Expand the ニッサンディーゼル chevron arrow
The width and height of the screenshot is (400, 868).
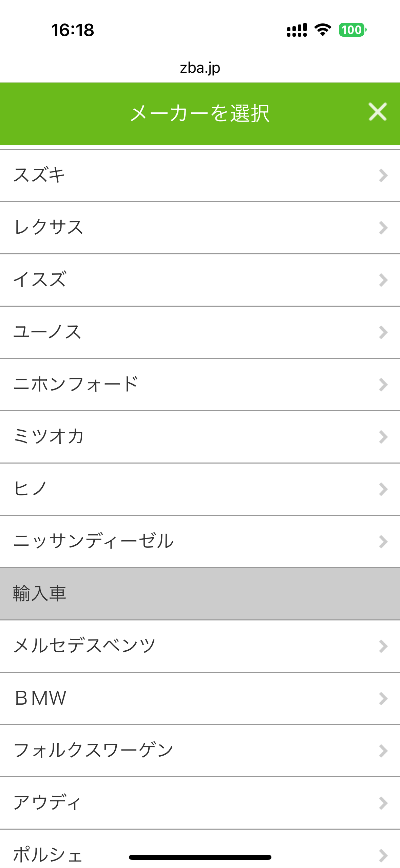[383, 542]
